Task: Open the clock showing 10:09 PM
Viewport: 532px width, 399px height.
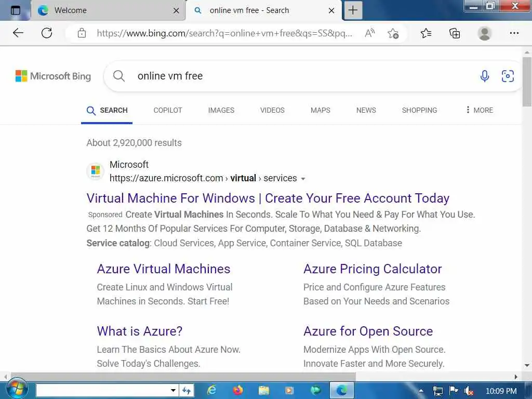Action: pos(501,391)
